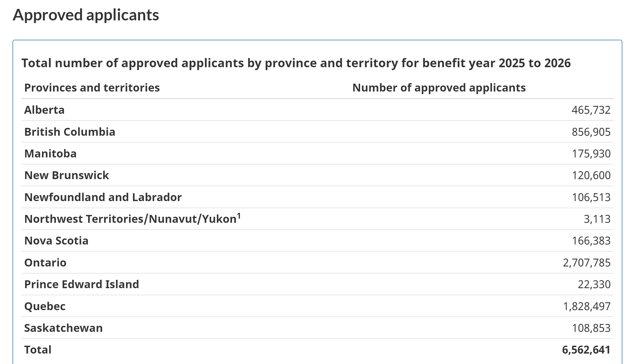Select the Prince Edward Island row label
Screen dimensions: 632x364
click(x=81, y=284)
